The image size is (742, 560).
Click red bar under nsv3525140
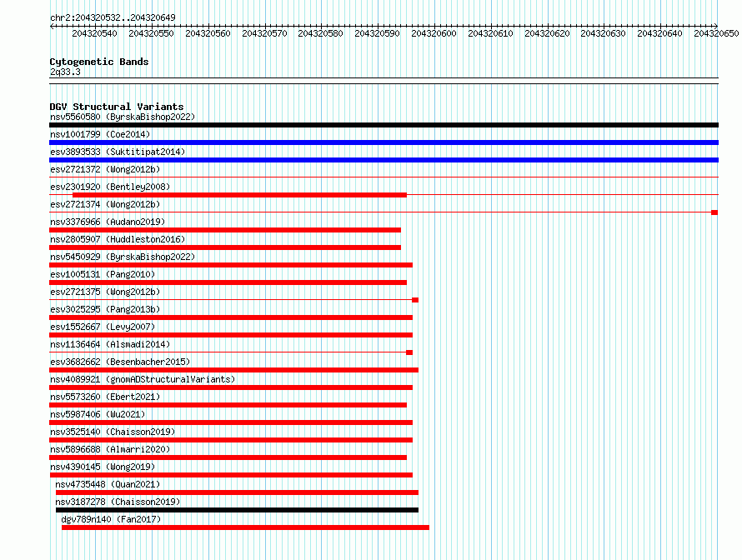point(231,440)
